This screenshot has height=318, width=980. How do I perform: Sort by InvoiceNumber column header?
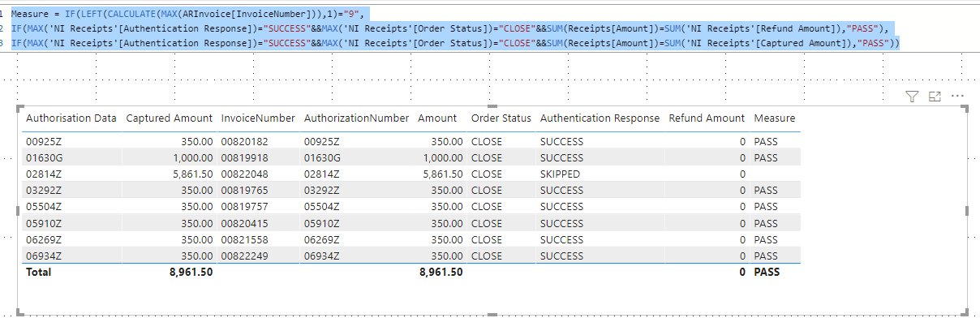[258, 118]
